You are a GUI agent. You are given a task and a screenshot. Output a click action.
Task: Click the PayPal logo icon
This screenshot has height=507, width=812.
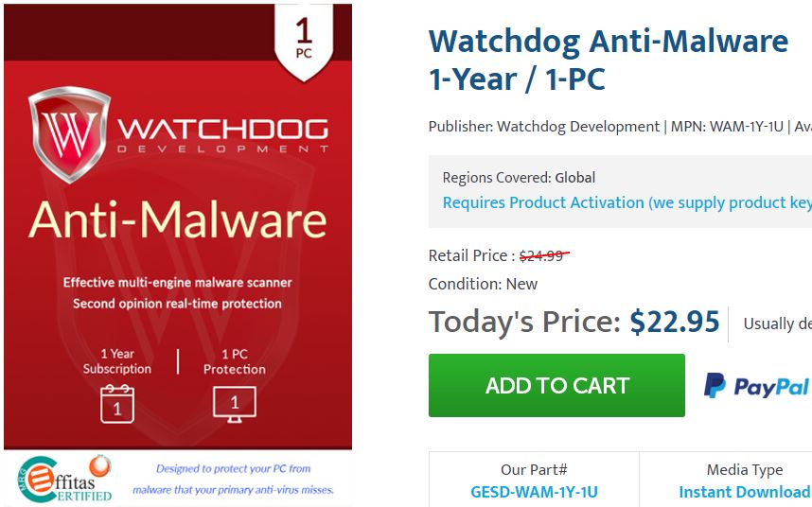[x=756, y=386]
